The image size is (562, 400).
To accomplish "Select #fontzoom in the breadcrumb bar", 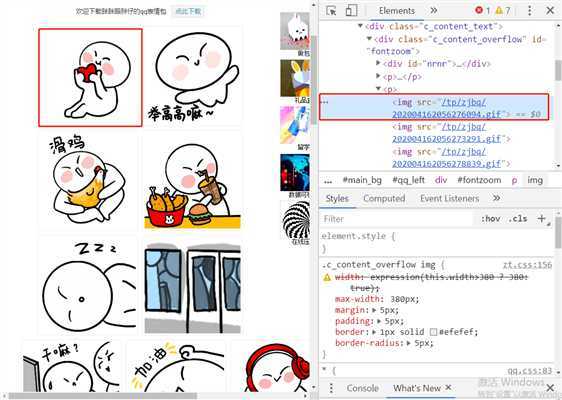I will (479, 180).
